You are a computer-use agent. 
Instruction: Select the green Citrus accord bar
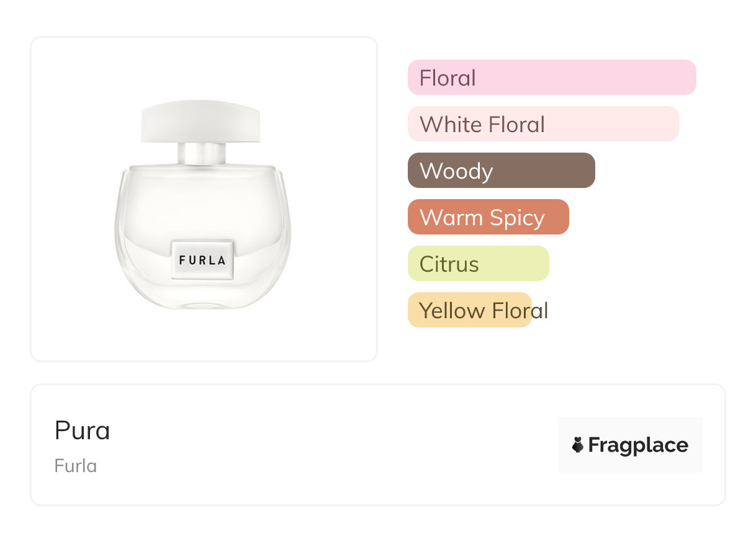[478, 264]
